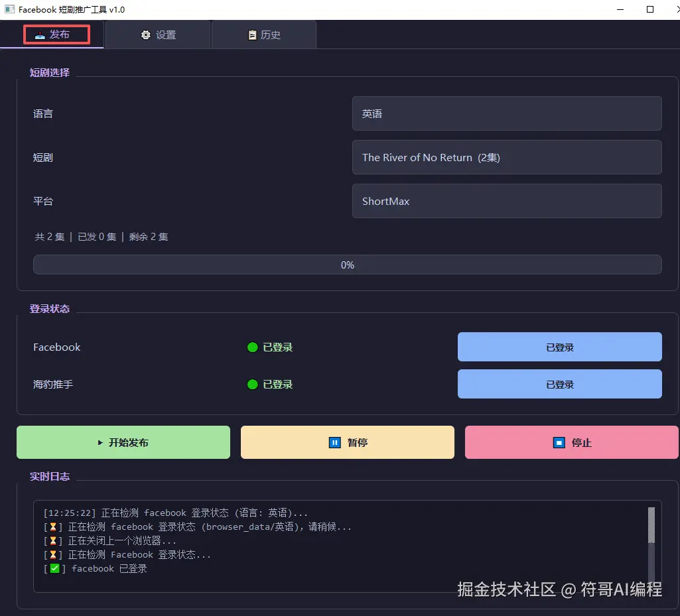This screenshot has height=616, width=680.
Task: Click the hourglass icon on 正在关闭上一个浏览器 line
Action: click(53, 541)
